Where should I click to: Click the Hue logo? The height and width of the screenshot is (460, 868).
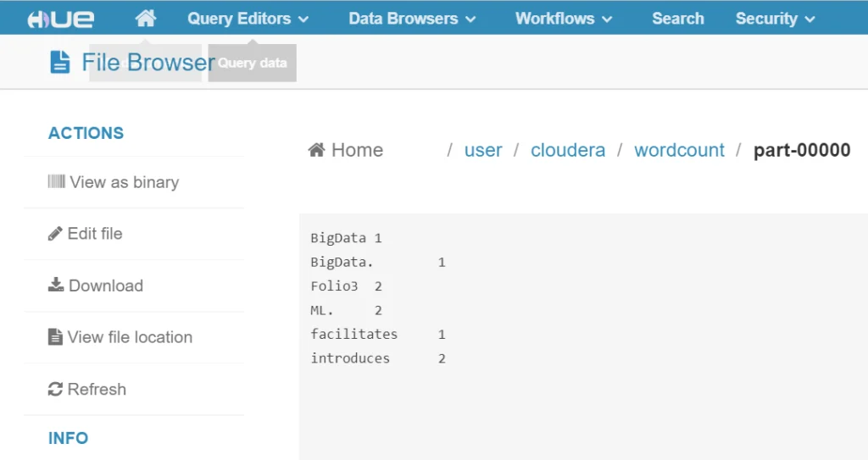click(61, 19)
